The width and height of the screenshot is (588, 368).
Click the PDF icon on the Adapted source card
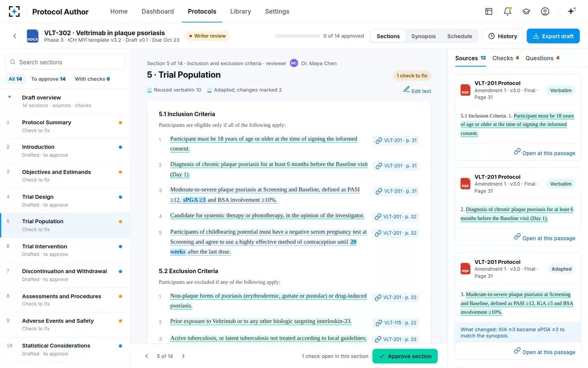[465, 269]
